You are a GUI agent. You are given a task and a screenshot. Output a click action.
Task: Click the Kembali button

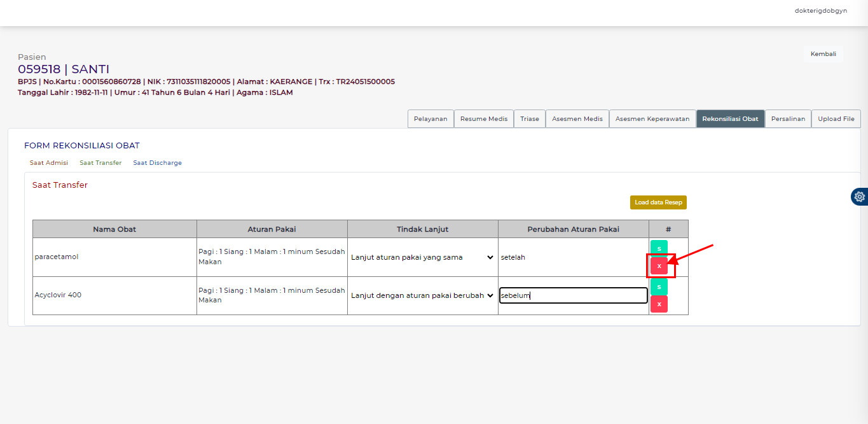[823, 54]
